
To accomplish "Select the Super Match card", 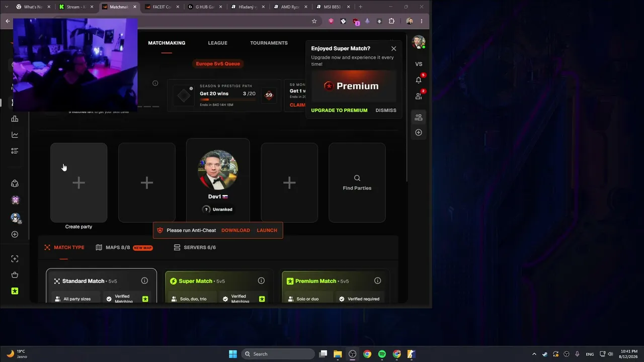I will pos(219,286).
